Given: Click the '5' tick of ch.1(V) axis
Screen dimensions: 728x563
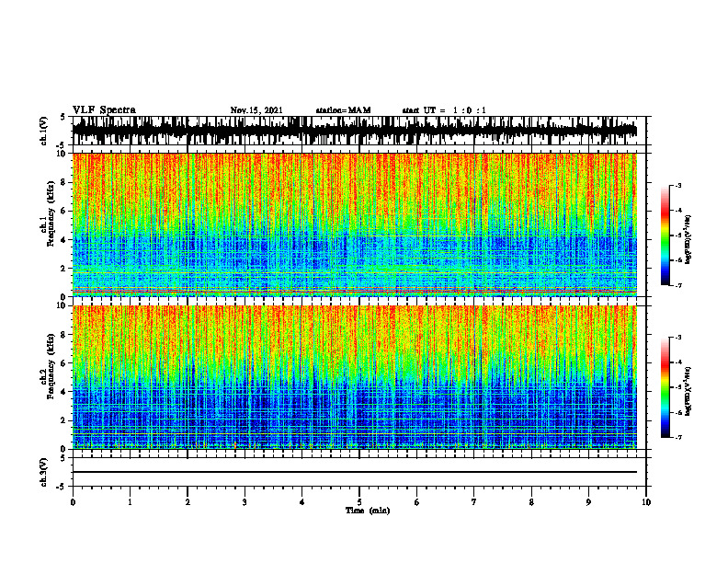Looking at the screenshot, I should pyautogui.click(x=63, y=117).
